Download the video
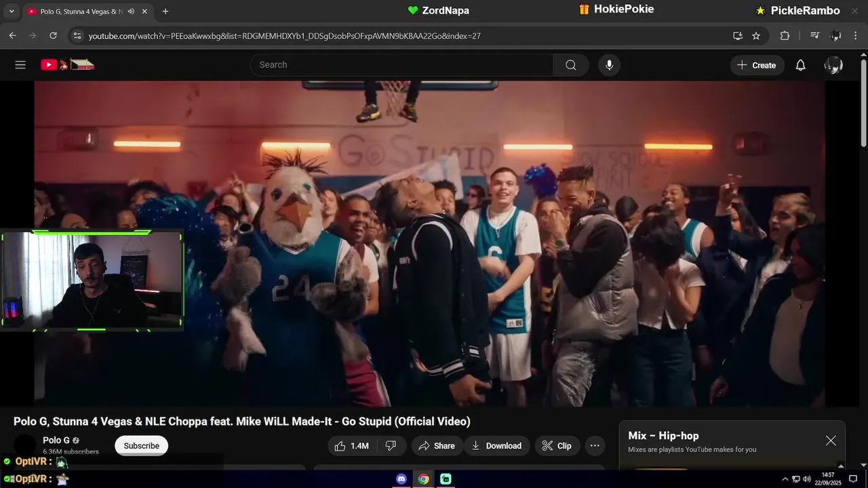The image size is (868, 488). click(497, 446)
